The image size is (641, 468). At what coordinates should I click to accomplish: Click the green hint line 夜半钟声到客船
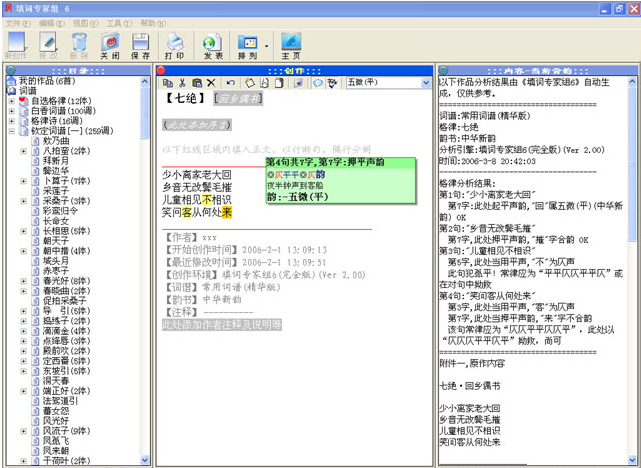[295, 186]
